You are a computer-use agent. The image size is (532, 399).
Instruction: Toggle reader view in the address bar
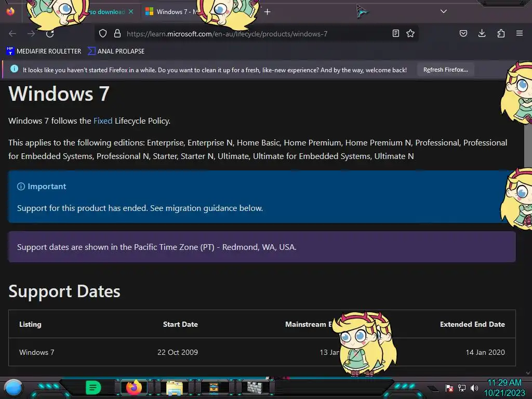(x=395, y=33)
